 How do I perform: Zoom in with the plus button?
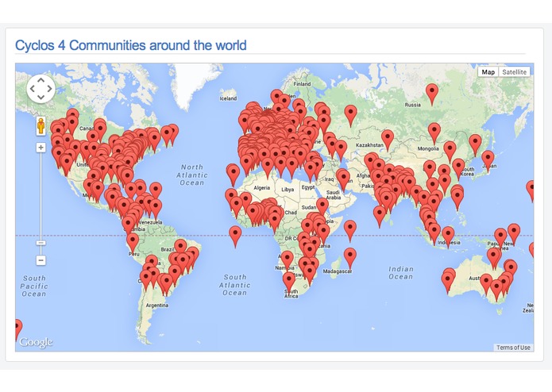point(41,148)
